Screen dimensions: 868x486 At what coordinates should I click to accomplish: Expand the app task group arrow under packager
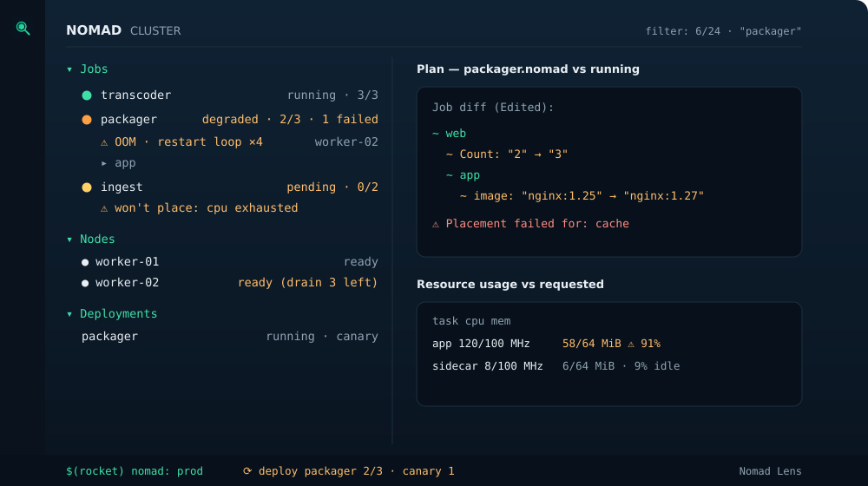104,163
